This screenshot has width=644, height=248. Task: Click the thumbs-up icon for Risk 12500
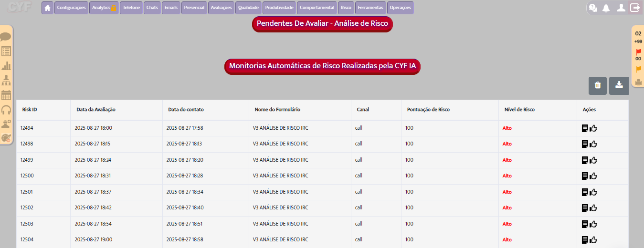pos(593,176)
